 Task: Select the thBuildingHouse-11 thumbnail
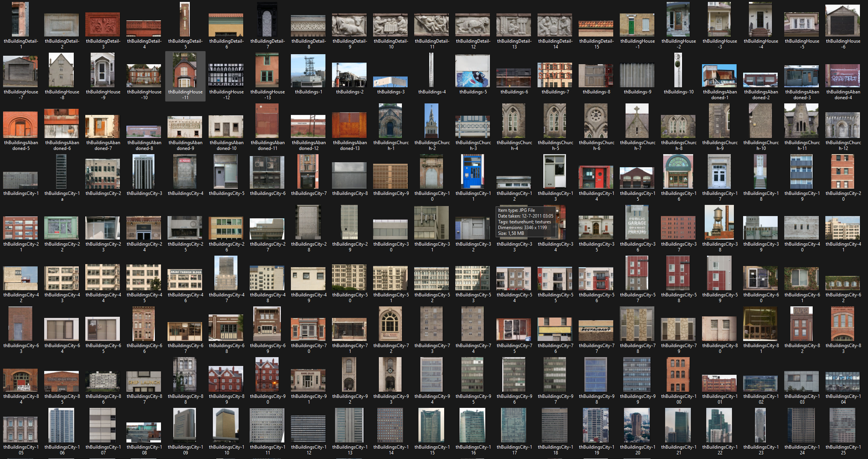[185, 70]
